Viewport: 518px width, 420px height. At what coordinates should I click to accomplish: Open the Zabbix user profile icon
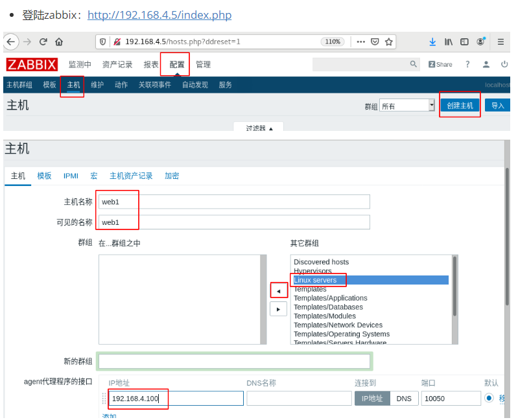[x=486, y=64]
